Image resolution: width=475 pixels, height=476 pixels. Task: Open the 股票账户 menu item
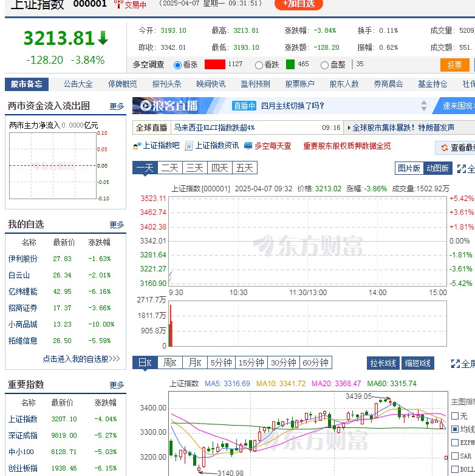(x=300, y=84)
